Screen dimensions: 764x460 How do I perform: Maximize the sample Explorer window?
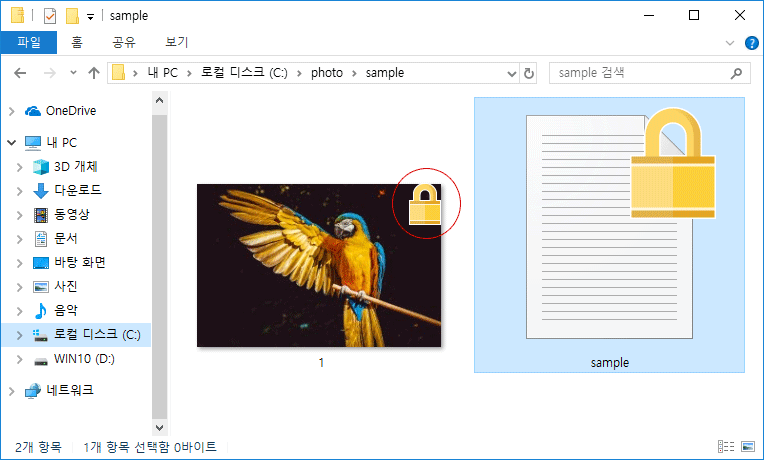[x=694, y=16]
